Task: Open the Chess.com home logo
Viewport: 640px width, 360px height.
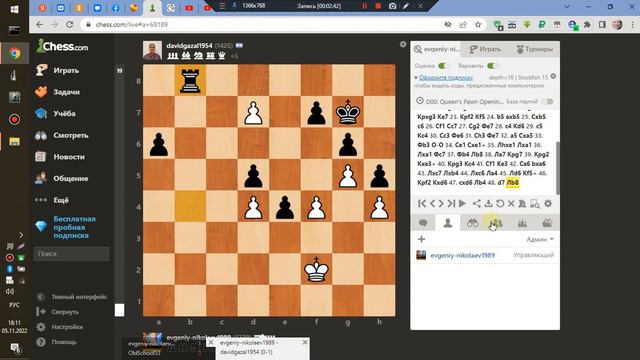Action: pos(62,46)
